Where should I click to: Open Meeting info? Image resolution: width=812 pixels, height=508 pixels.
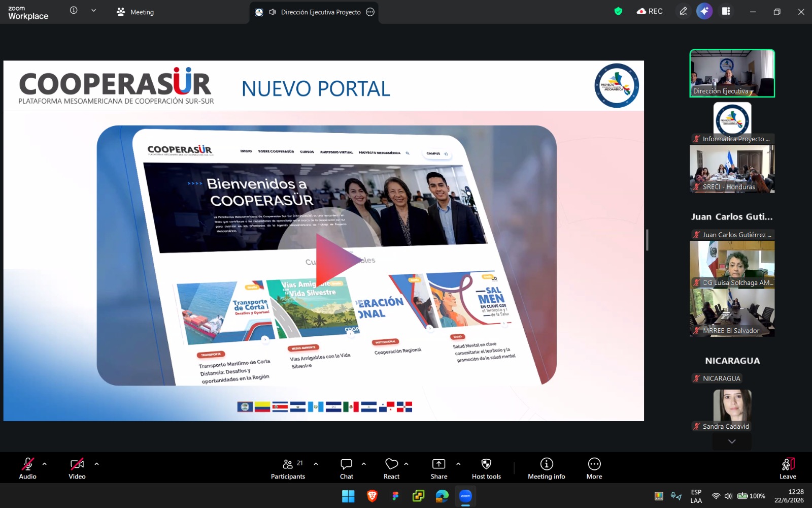tap(547, 468)
